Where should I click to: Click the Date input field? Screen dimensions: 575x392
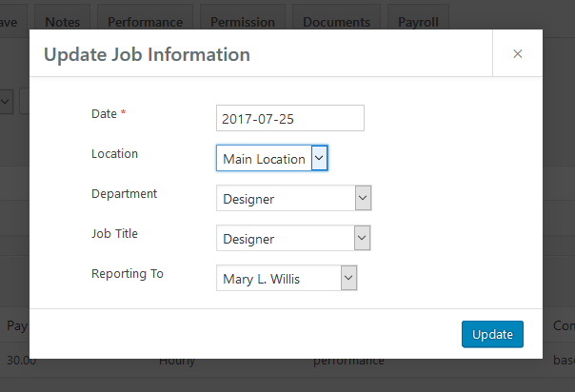click(290, 118)
